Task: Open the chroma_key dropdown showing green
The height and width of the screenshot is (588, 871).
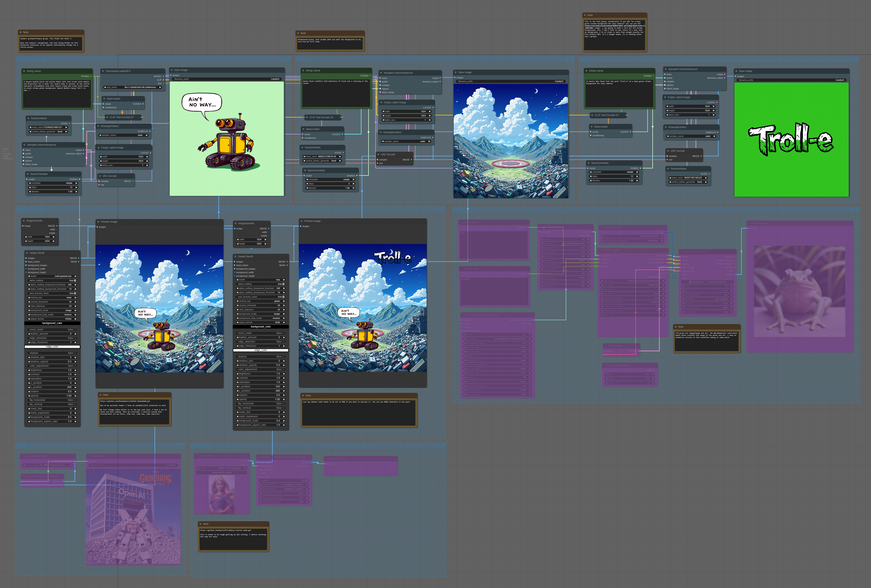Action: pyautogui.click(x=260, y=301)
